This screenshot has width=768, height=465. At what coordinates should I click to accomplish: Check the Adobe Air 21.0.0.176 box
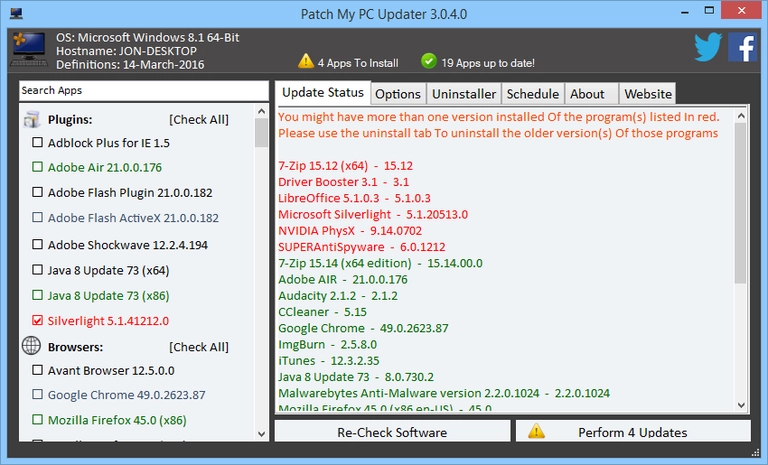coord(37,167)
